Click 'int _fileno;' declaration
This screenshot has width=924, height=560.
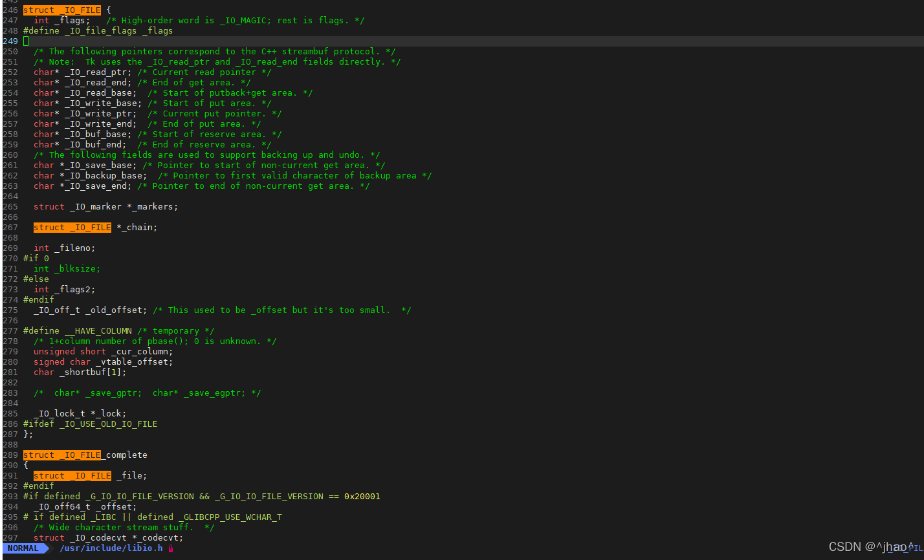65,248
